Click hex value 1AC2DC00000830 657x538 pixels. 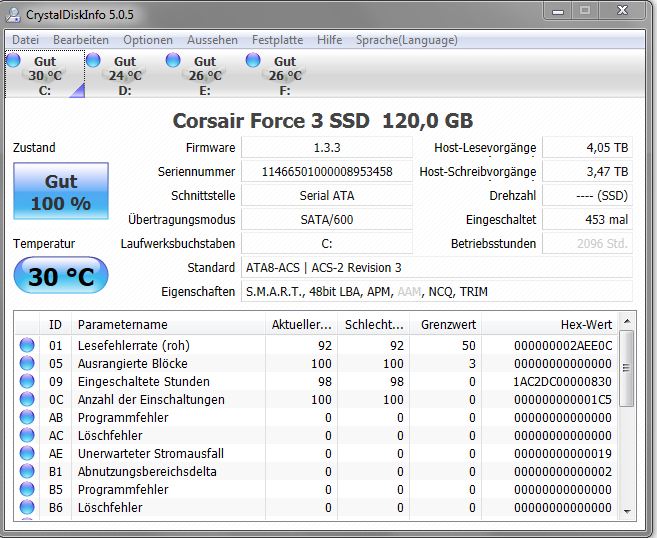pos(562,381)
